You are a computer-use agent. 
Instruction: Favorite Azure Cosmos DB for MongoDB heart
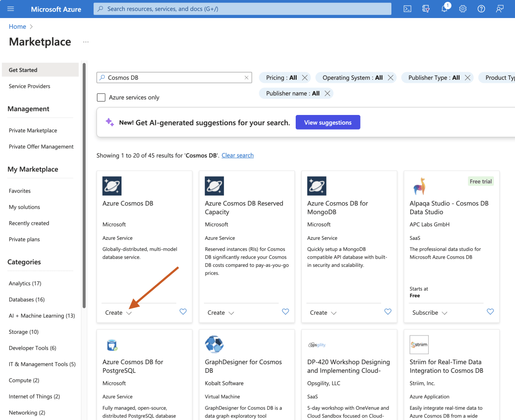tap(388, 312)
